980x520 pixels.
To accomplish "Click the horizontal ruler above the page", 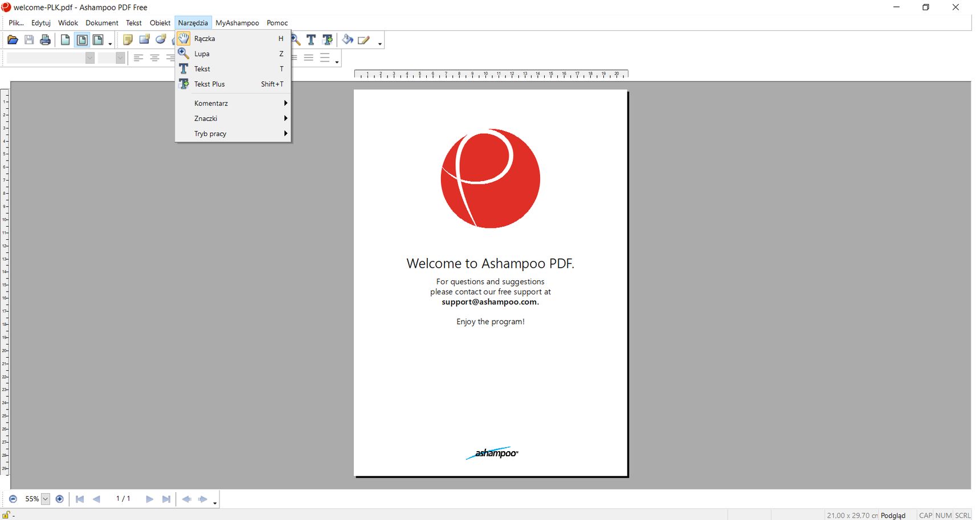I will point(491,74).
